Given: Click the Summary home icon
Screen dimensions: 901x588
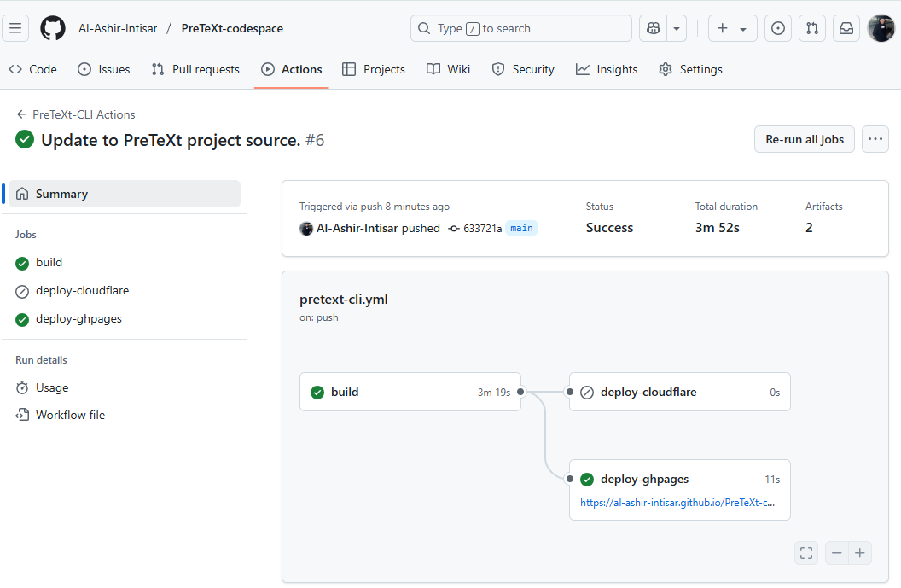Looking at the screenshot, I should click(x=22, y=194).
